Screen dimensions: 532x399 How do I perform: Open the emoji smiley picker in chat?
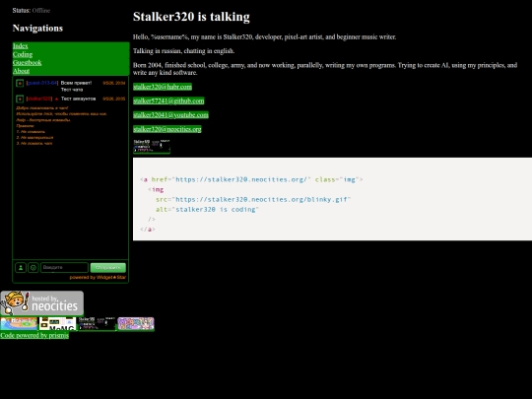[x=33, y=268]
